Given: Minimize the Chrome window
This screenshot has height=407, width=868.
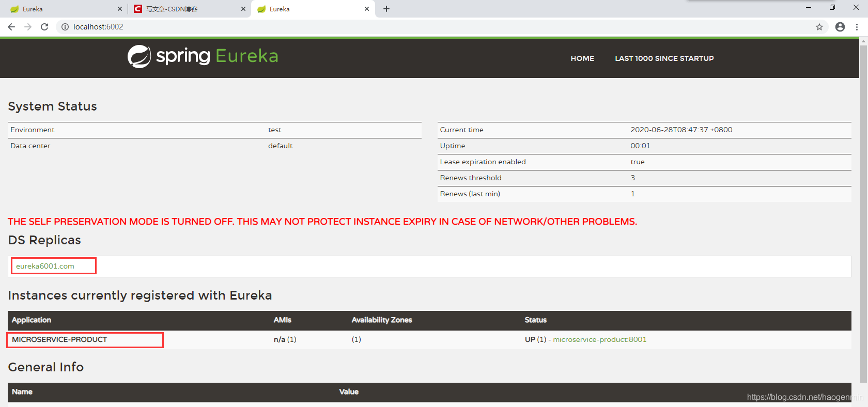Looking at the screenshot, I should 809,8.
